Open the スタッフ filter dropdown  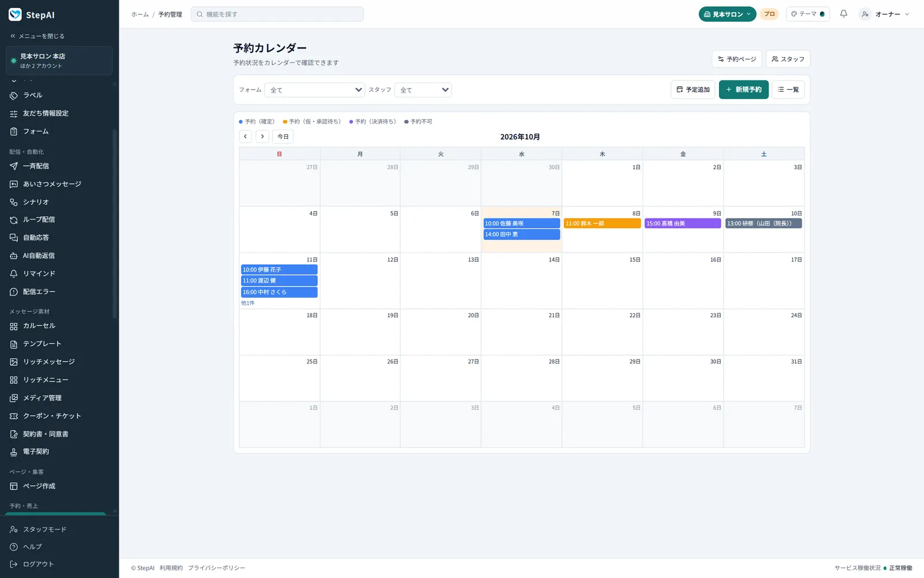tap(423, 90)
